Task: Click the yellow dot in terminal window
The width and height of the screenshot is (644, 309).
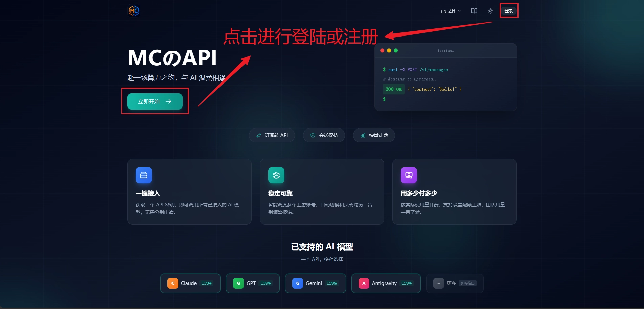Action: tap(389, 50)
